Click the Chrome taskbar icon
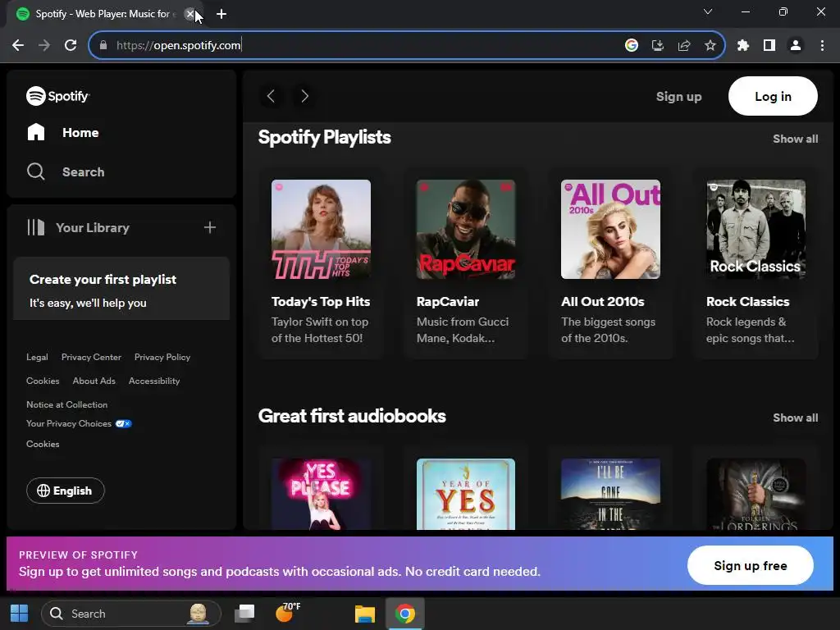The height and width of the screenshot is (630, 840). pos(405,614)
